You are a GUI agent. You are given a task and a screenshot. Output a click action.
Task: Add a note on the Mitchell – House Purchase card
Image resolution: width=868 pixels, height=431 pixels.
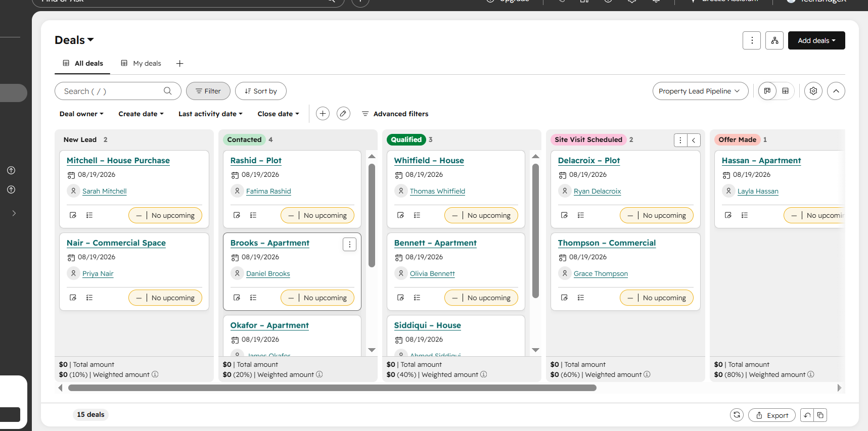tap(73, 215)
